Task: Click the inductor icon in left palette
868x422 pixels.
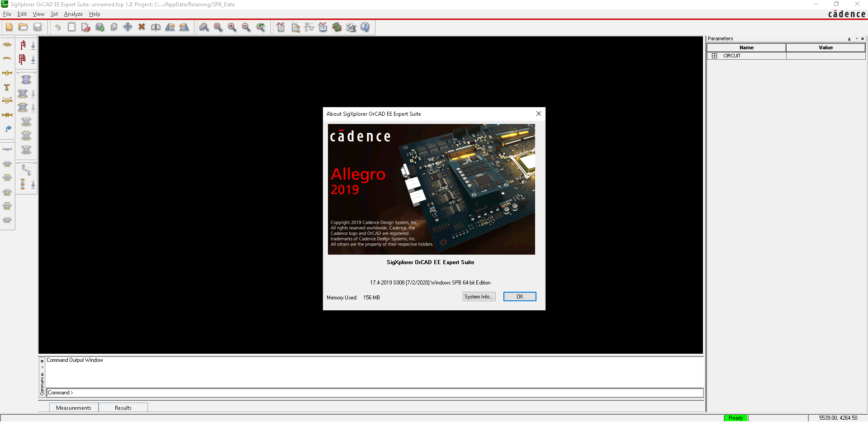Action: coord(7,58)
